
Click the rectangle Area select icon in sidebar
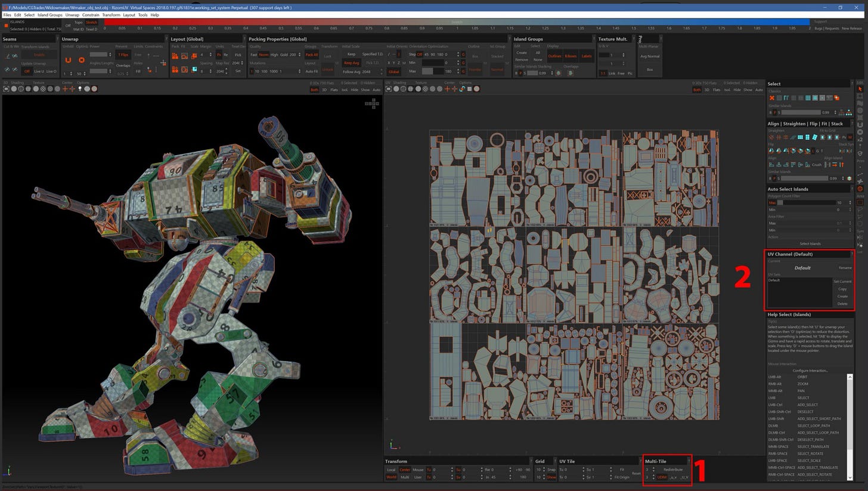(860, 203)
